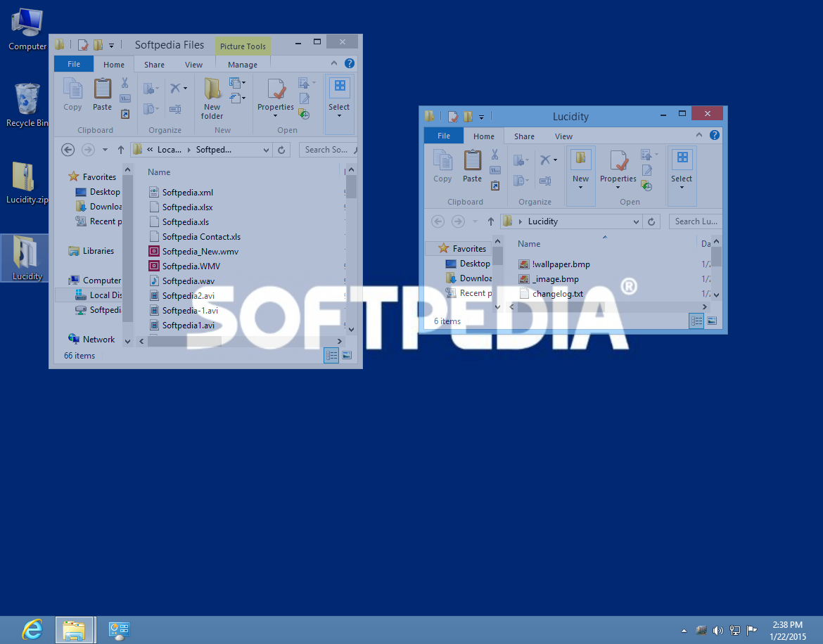
Task: Click File Explorer taskbar button
Action: tap(75, 630)
